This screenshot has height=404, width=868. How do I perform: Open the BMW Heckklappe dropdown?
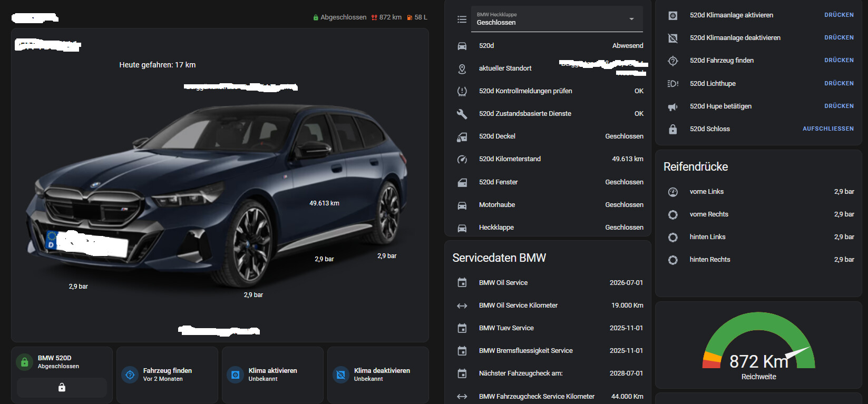(x=557, y=19)
